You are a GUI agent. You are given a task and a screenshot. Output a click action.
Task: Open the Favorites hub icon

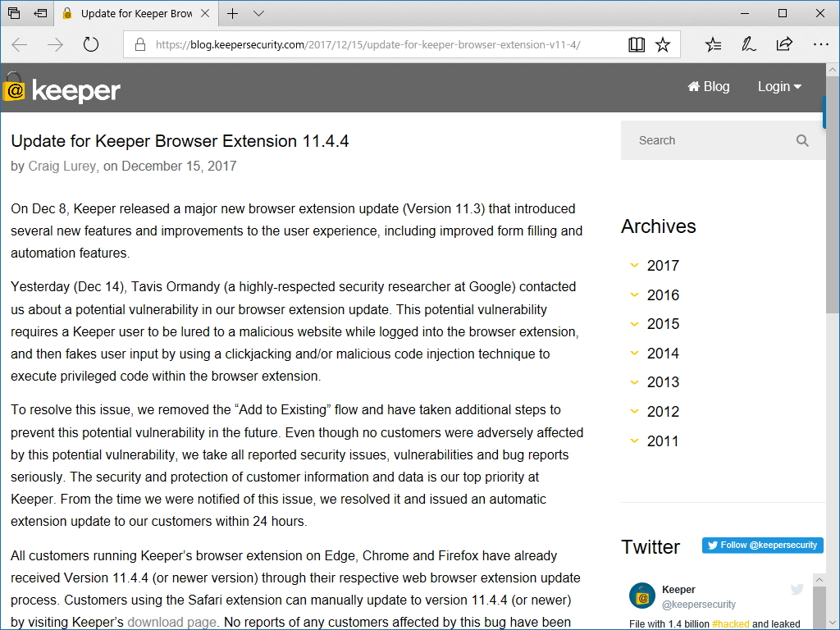[713, 44]
